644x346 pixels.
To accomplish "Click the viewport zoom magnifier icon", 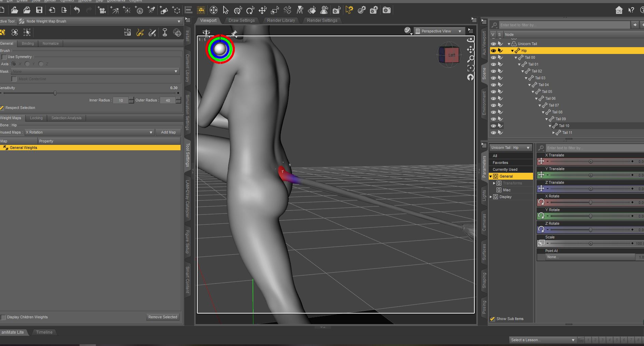I will [x=471, y=59].
